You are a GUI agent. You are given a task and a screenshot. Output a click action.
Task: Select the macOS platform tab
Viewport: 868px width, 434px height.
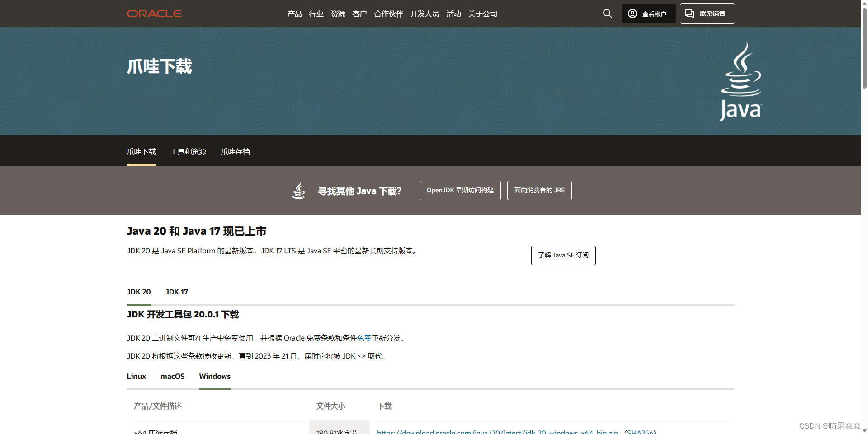173,376
